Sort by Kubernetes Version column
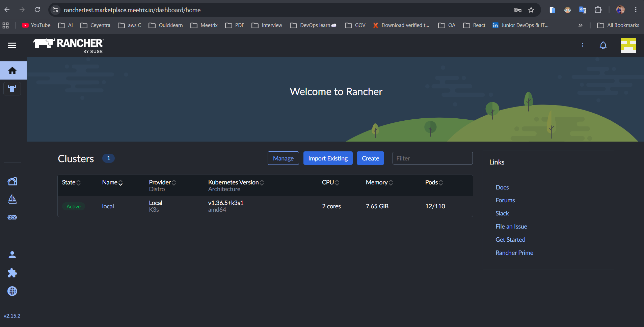 tap(236, 182)
